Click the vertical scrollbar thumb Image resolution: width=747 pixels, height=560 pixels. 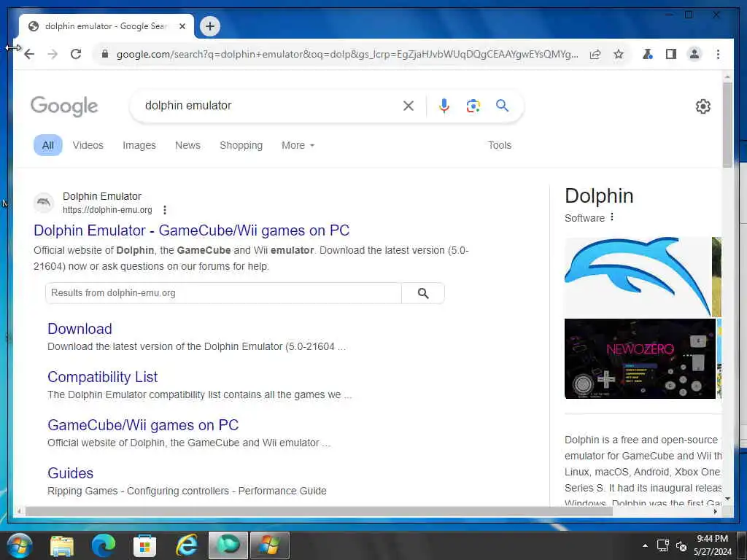pyautogui.click(x=727, y=125)
